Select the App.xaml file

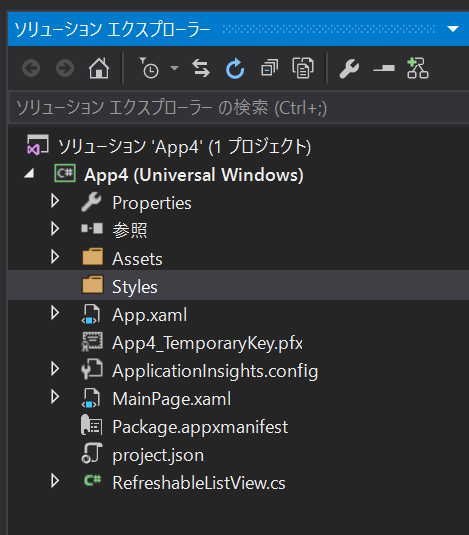coord(149,315)
